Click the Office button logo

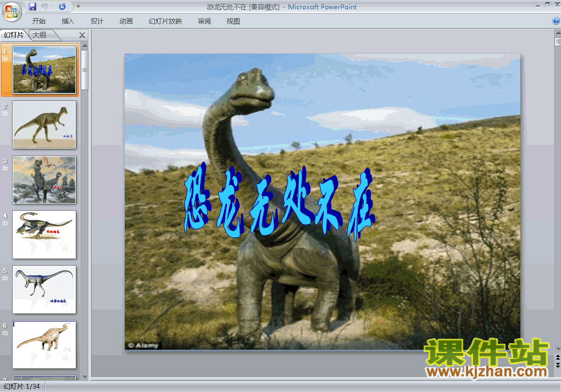(x=12, y=12)
